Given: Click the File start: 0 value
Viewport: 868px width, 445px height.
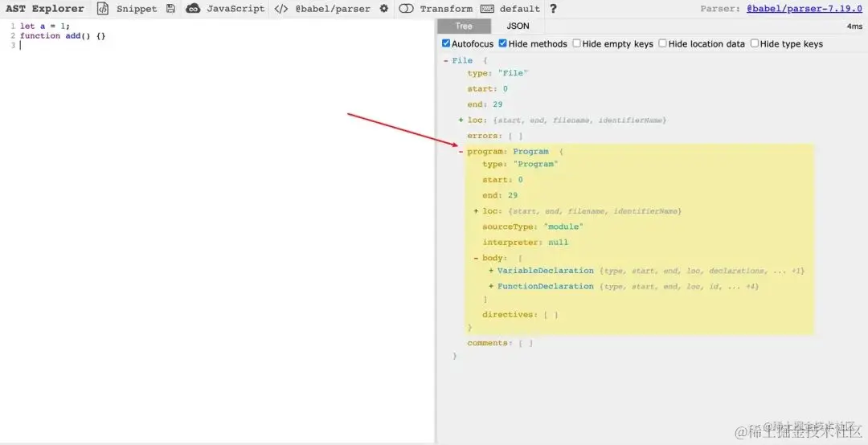Looking at the screenshot, I should [x=506, y=88].
